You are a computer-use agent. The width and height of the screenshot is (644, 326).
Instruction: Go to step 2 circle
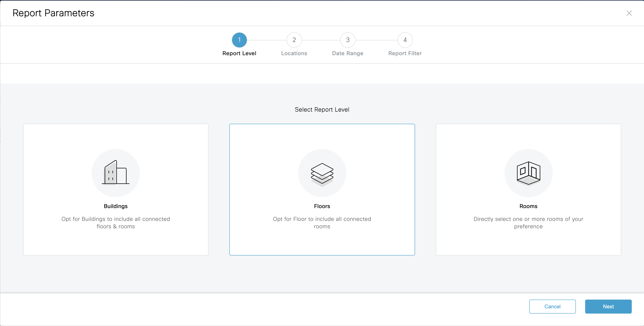coord(294,40)
